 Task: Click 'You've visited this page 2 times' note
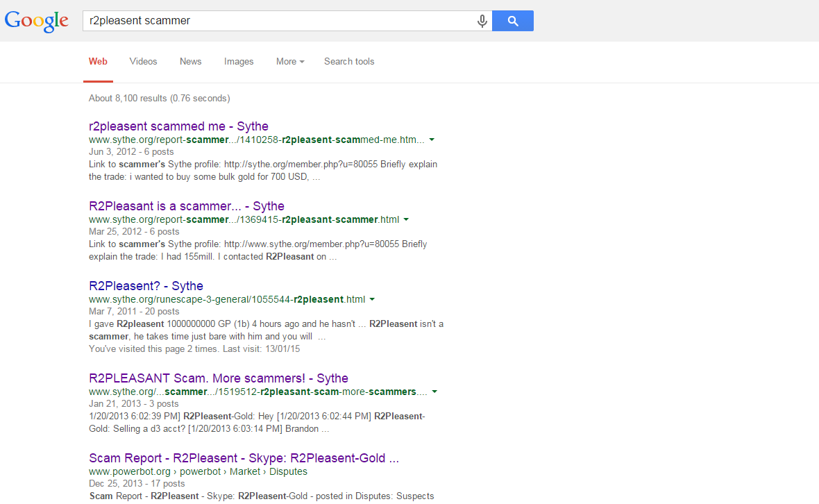(x=194, y=349)
